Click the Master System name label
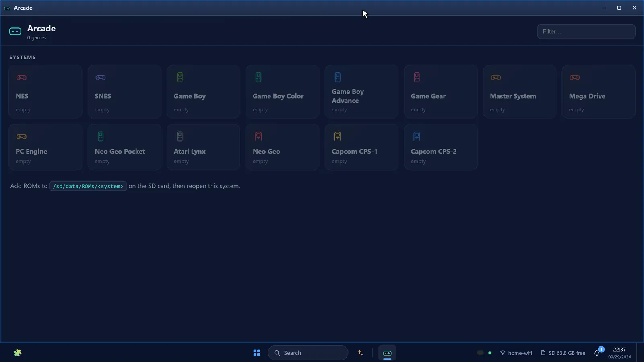This screenshot has width=644, height=362. pyautogui.click(x=513, y=96)
